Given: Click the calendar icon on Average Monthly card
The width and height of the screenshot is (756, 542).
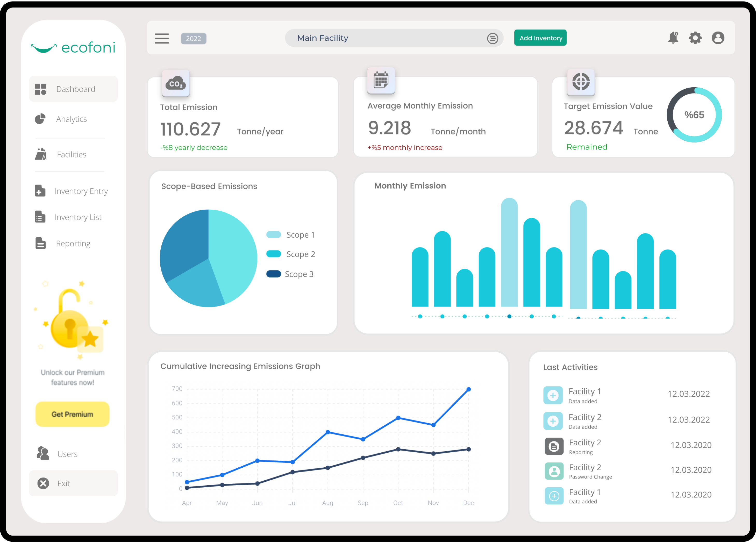Looking at the screenshot, I should click(381, 80).
